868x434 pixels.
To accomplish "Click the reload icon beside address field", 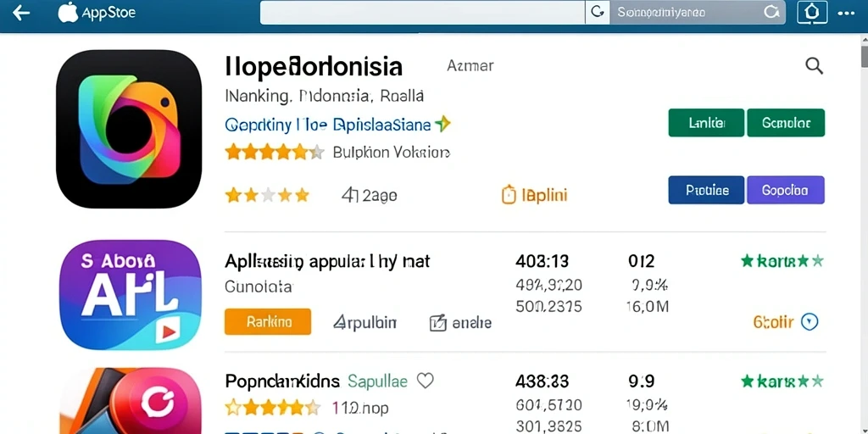I will pos(598,12).
